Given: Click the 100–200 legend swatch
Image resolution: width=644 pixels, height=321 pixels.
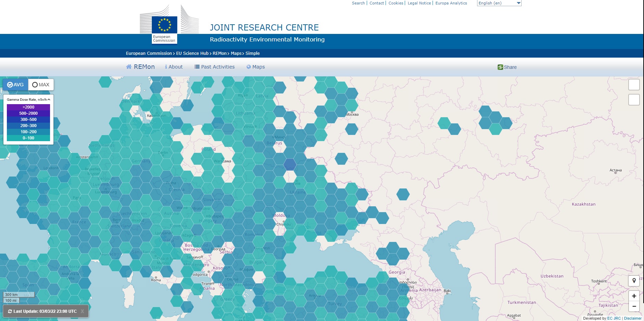Looking at the screenshot, I should coord(28,132).
